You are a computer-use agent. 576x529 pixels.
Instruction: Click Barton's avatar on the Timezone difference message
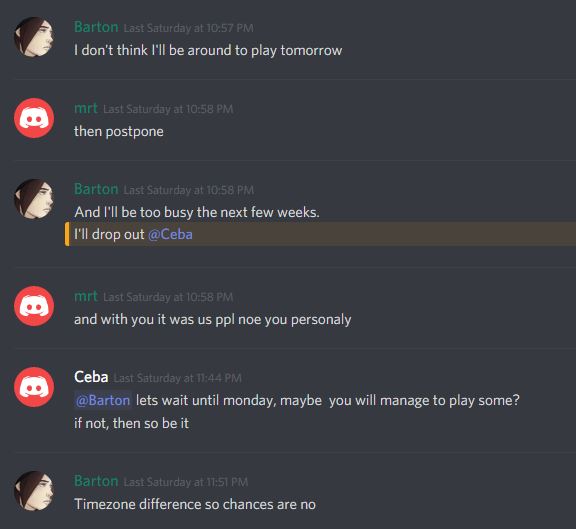point(34,491)
